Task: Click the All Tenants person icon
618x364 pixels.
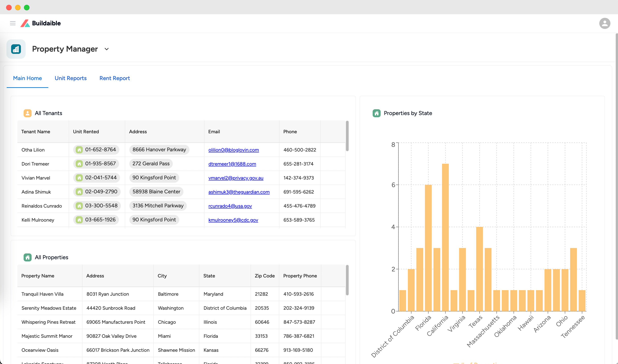Action: [x=27, y=113]
